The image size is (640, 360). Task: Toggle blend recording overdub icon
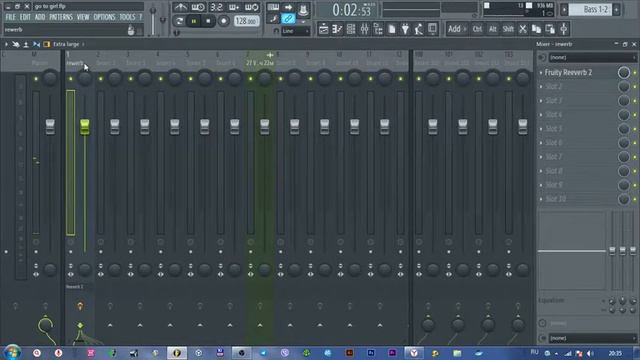tap(234, 7)
